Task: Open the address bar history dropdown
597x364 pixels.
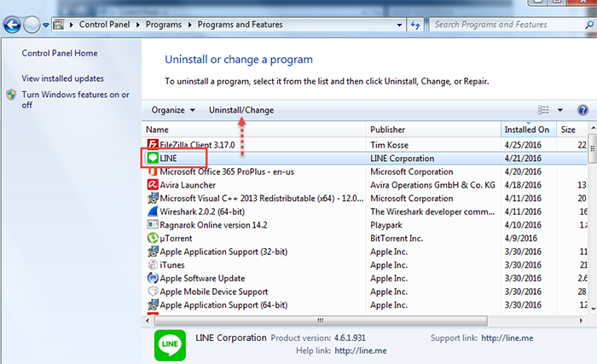Action: 399,25
